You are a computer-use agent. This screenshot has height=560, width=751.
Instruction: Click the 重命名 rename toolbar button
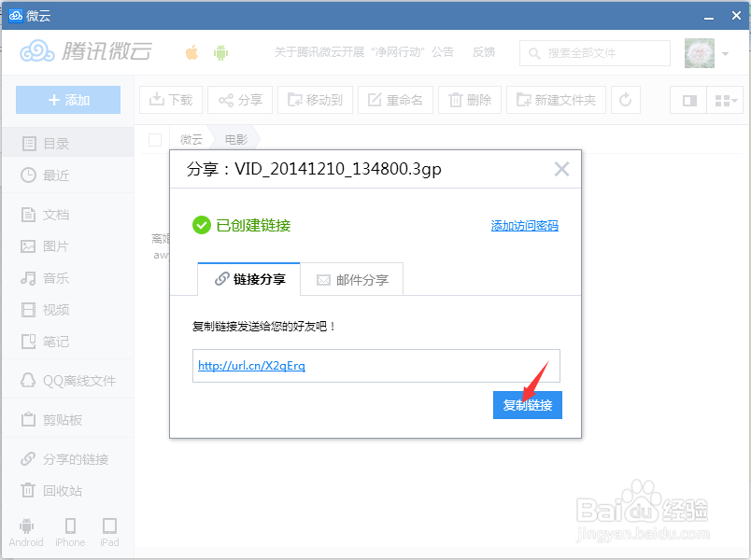tap(396, 100)
